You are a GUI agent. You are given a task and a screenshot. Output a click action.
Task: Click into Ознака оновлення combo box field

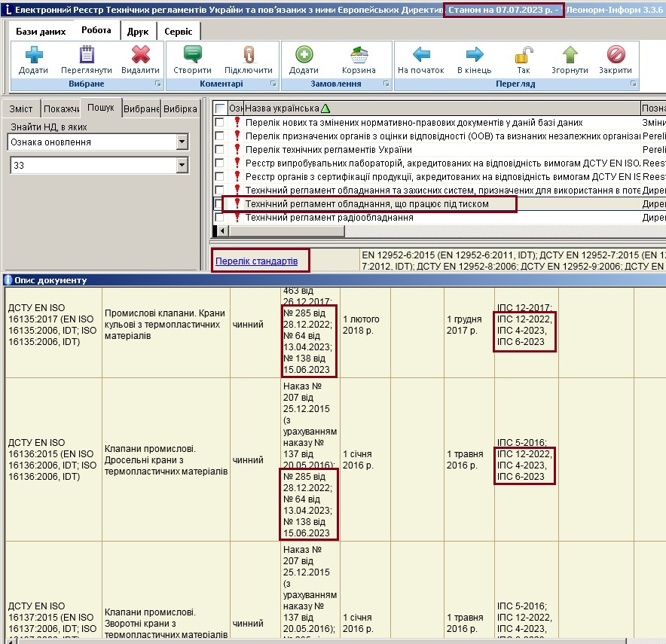coord(92,142)
